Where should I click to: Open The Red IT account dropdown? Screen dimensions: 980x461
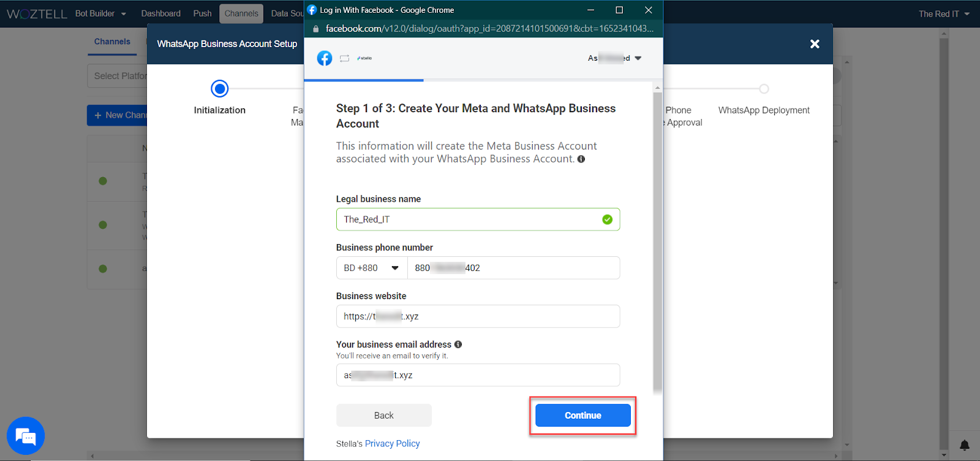tap(944, 14)
